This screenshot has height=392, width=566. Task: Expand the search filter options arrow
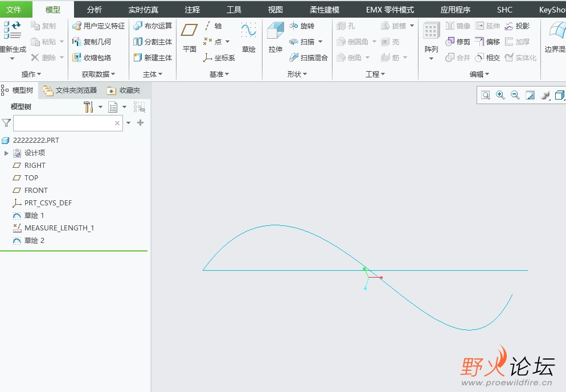pos(129,123)
